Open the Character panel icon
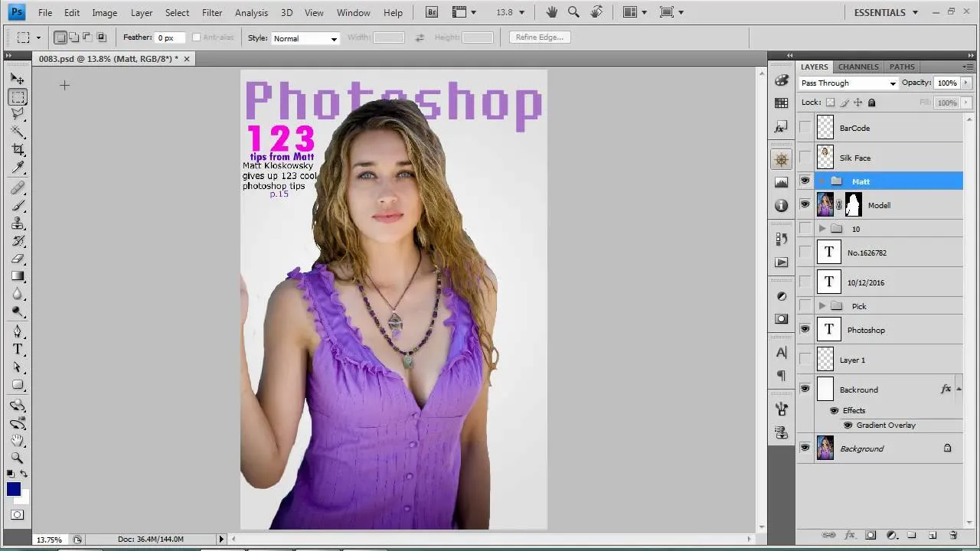This screenshot has height=551, width=980. pos(782,353)
